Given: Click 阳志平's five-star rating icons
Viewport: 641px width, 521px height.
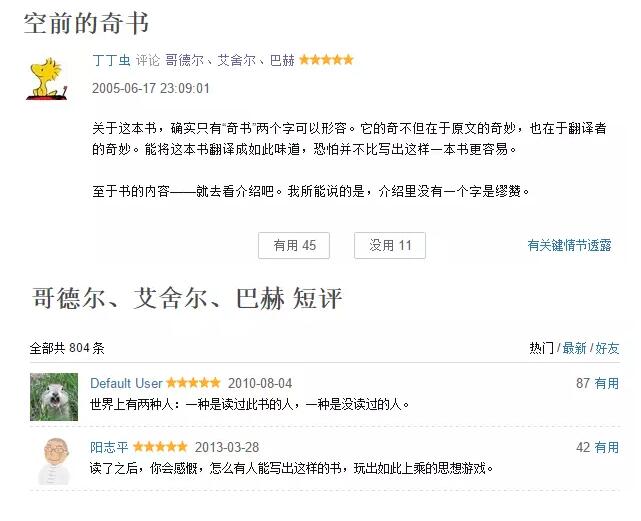Looking at the screenshot, I should [160, 447].
